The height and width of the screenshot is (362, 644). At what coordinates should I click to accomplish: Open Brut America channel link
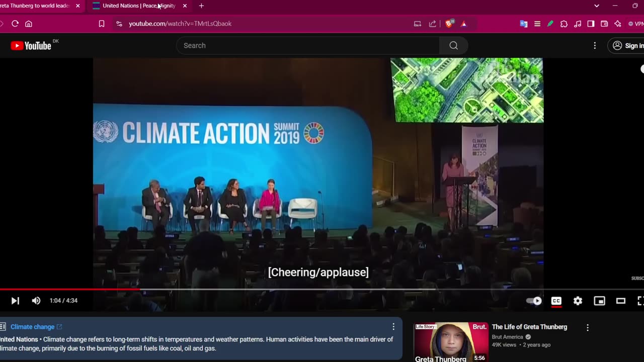508,337
